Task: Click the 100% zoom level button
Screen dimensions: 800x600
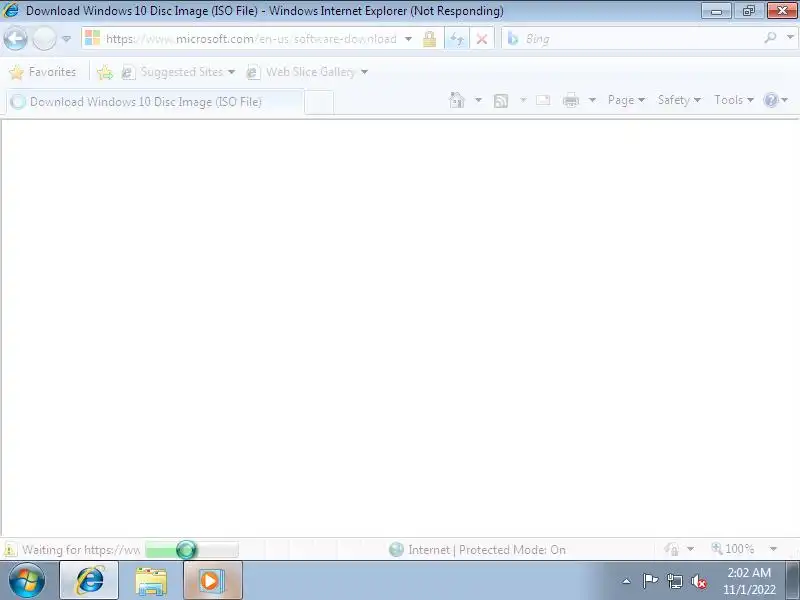Action: click(x=733, y=549)
